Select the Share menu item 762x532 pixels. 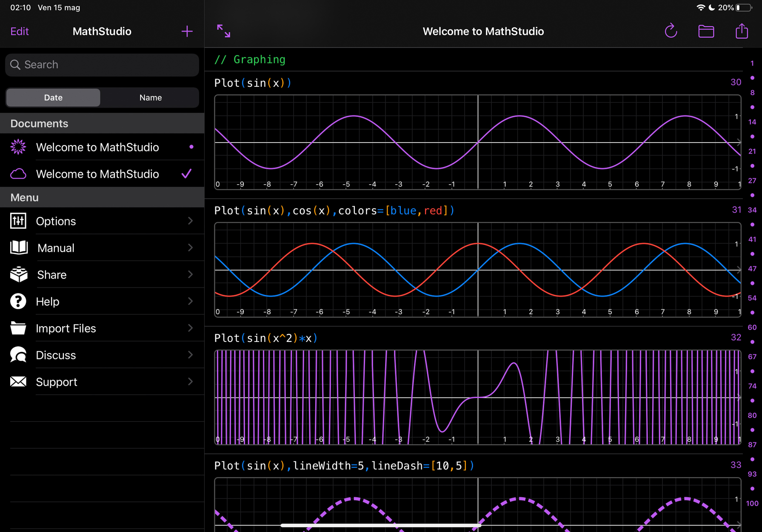102,275
